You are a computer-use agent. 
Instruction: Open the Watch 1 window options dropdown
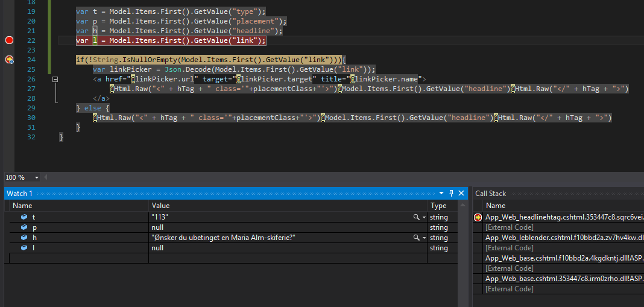pos(441,193)
